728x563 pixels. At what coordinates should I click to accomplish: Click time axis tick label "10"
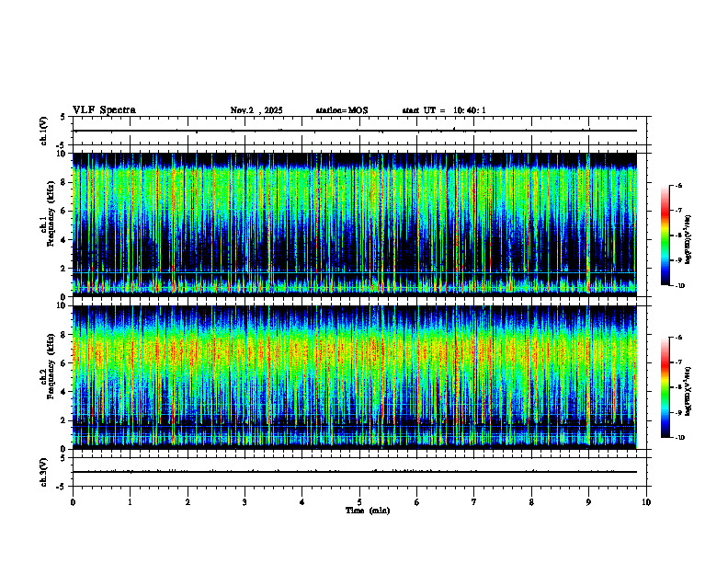[x=646, y=502]
